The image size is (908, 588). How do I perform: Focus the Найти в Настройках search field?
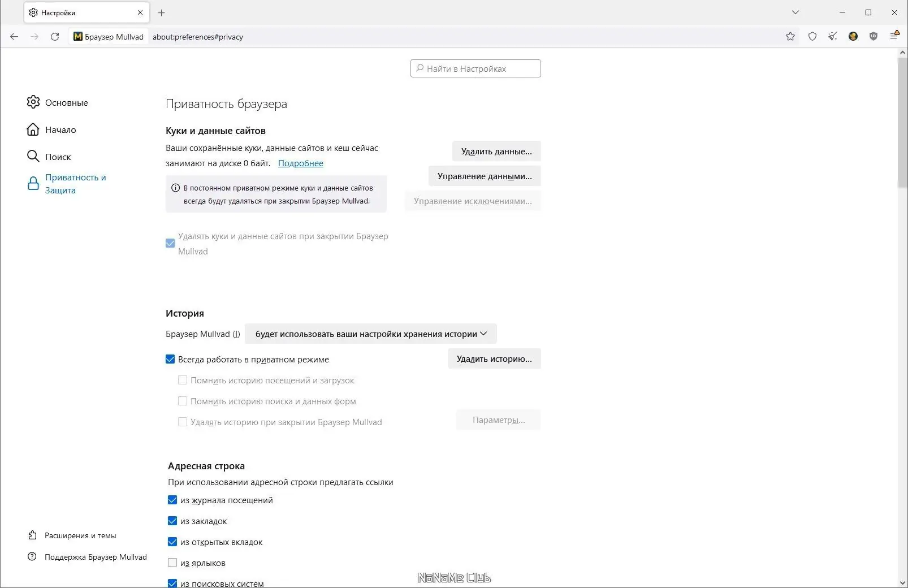coord(475,68)
